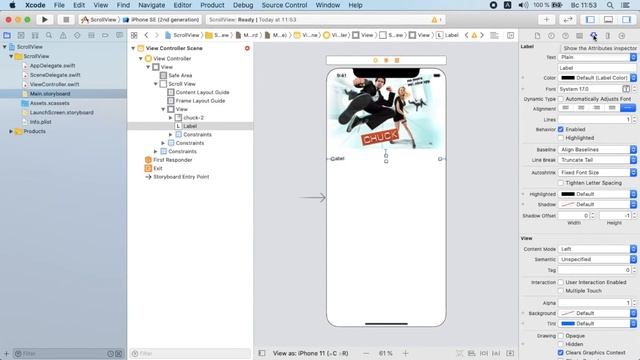The image size is (640, 360).
Task: Show the Symbol navigator
Action: [x=35, y=36]
